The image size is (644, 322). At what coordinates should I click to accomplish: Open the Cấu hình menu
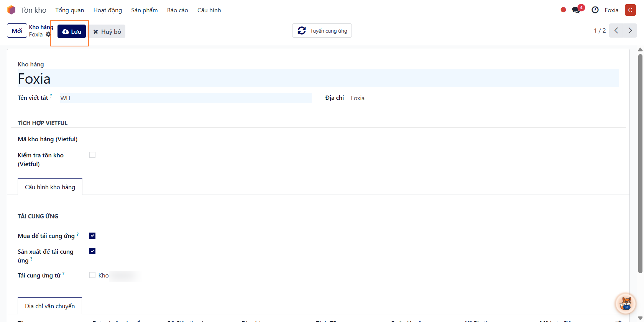pos(209,10)
